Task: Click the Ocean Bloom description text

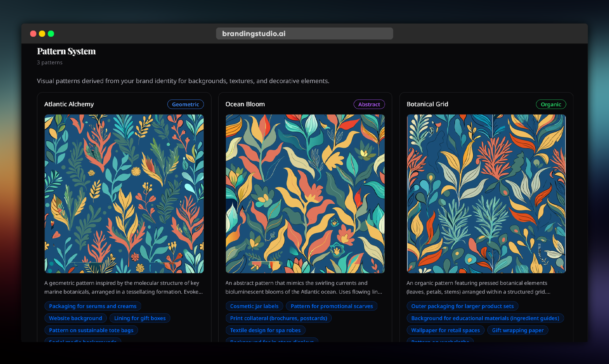Action: (x=304, y=287)
